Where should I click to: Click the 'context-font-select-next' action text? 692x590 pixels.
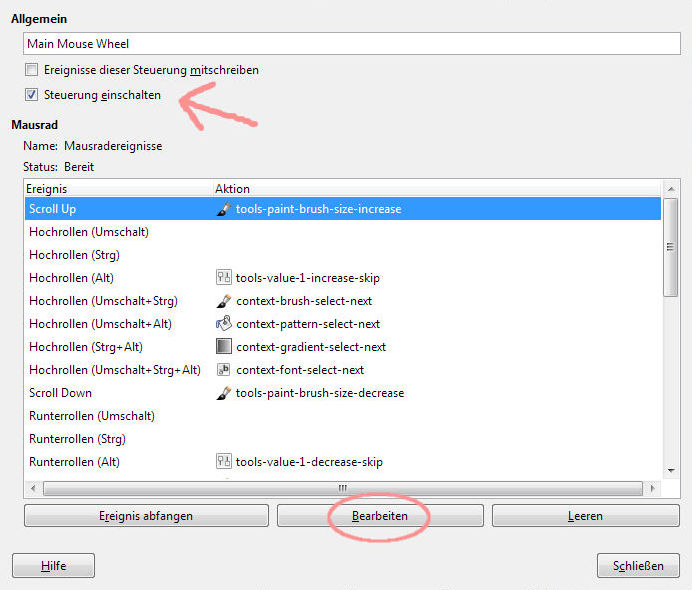coord(300,370)
